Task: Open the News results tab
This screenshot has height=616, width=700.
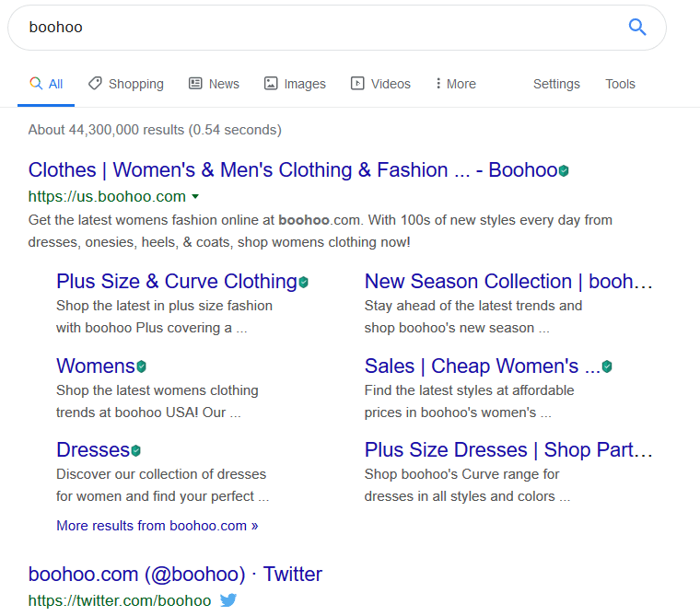Action: (x=214, y=84)
